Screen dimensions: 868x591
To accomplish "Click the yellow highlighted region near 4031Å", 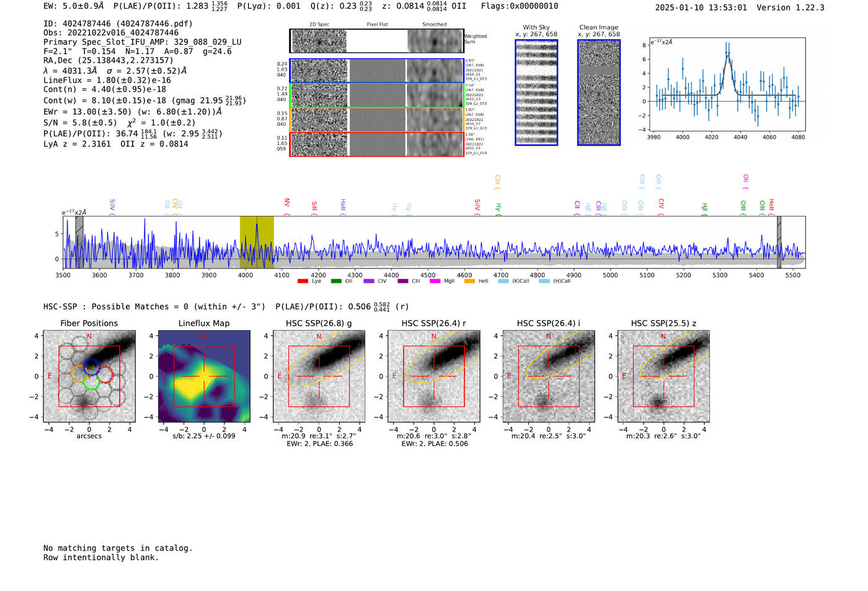I will coord(257,242).
